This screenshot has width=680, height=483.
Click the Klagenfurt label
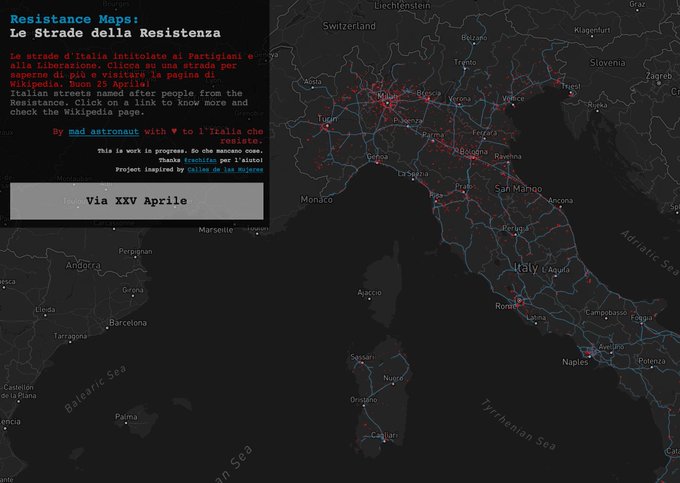592,30
